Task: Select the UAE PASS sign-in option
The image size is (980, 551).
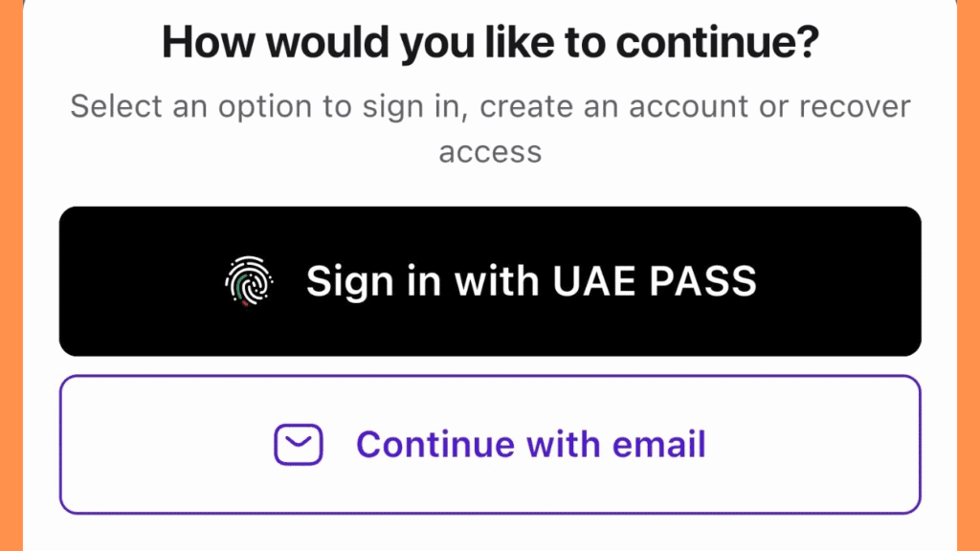Action: 490,280
